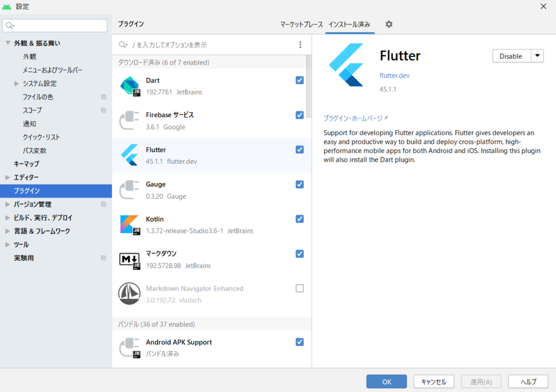The width and height of the screenshot is (556, 392).
Task: Uncheck the Android APK Support checkbox
Action: (x=300, y=342)
